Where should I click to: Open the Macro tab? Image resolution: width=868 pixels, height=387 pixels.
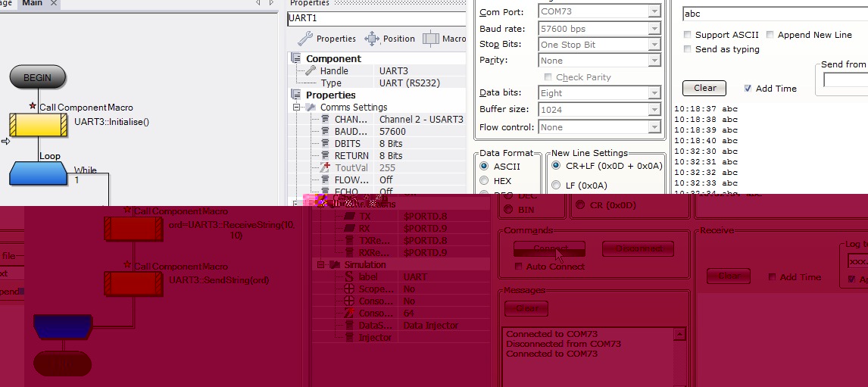point(445,39)
